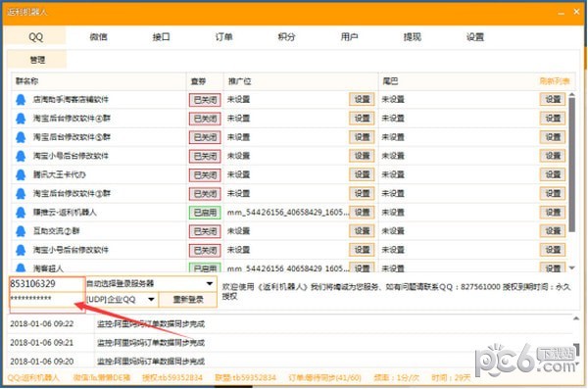Click the 重新登录 button
The image size is (588, 389).
pos(188,300)
